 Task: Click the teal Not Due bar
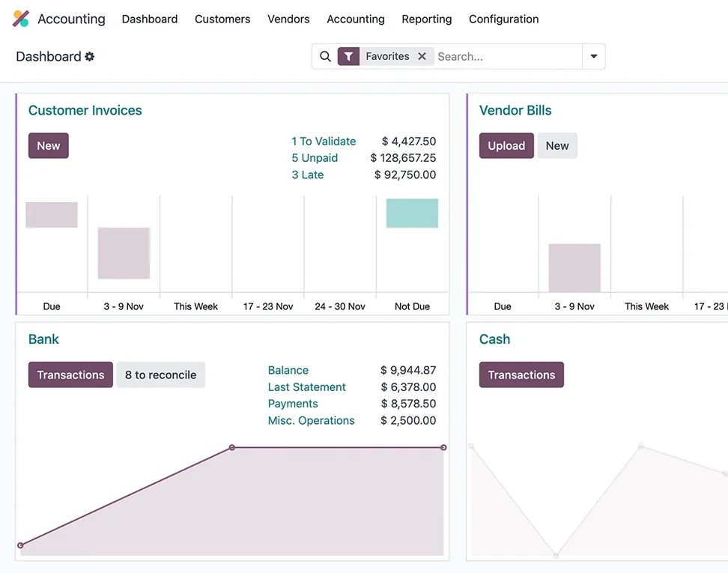tap(412, 213)
